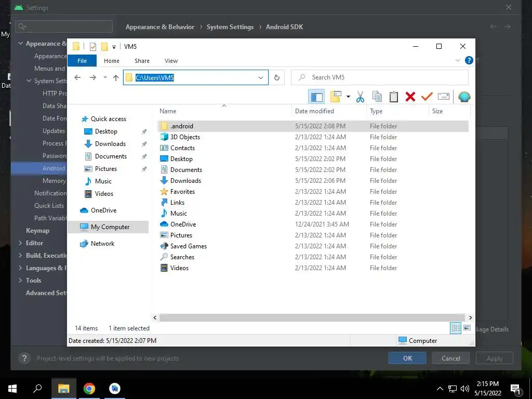Select the Favorites folder

[182, 192]
